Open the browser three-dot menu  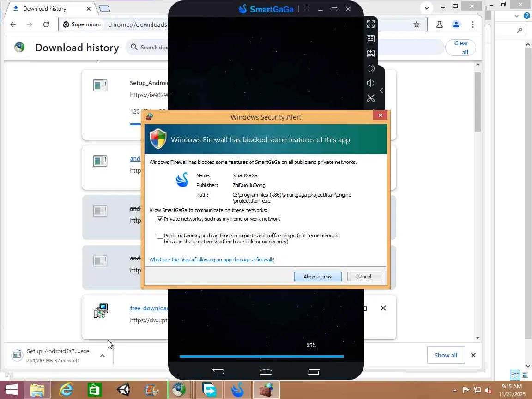[472, 24]
